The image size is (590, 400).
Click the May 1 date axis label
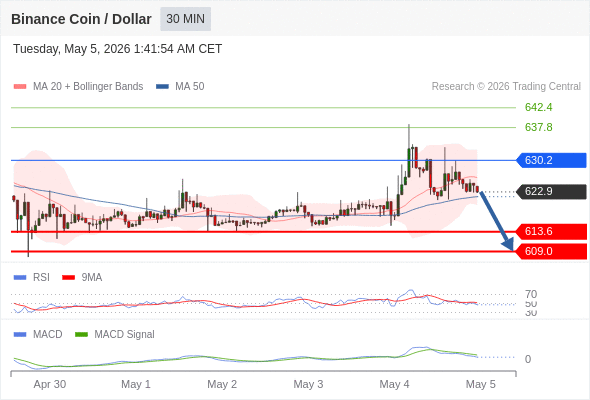(x=136, y=385)
